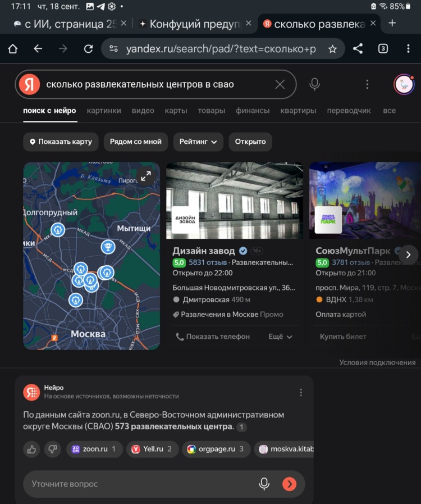
Task: Filter by 'Рядом со мной'
Action: [x=136, y=142]
